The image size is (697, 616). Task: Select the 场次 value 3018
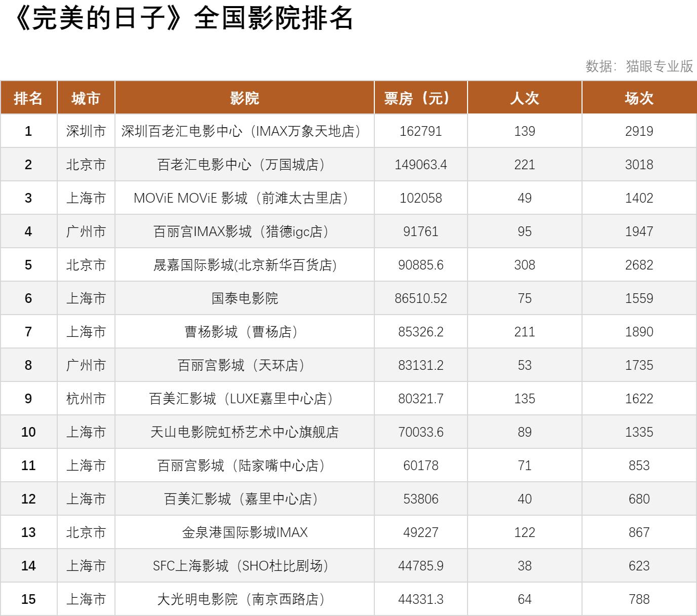tap(639, 165)
